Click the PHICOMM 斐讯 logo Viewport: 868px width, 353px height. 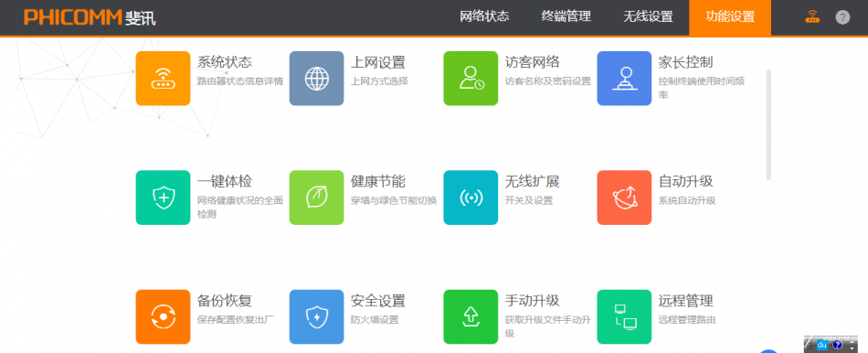tap(90, 17)
